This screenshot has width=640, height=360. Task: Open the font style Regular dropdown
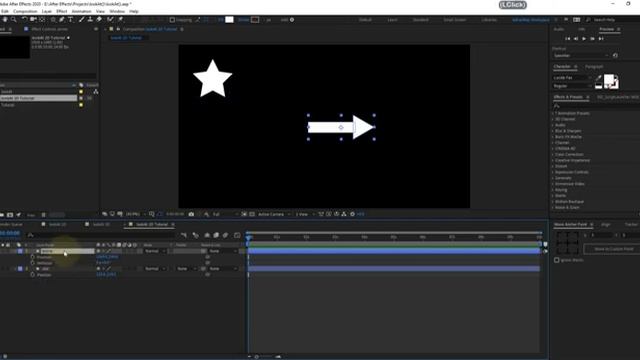coord(572,86)
